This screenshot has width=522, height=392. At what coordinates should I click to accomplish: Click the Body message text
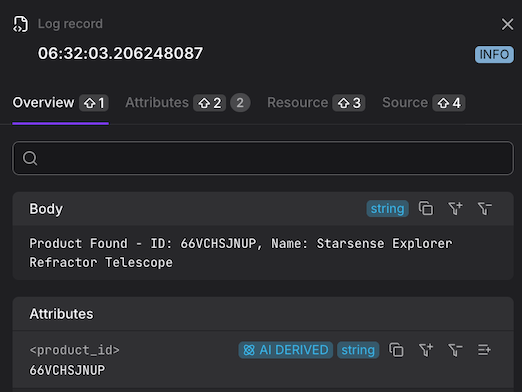tap(241, 253)
